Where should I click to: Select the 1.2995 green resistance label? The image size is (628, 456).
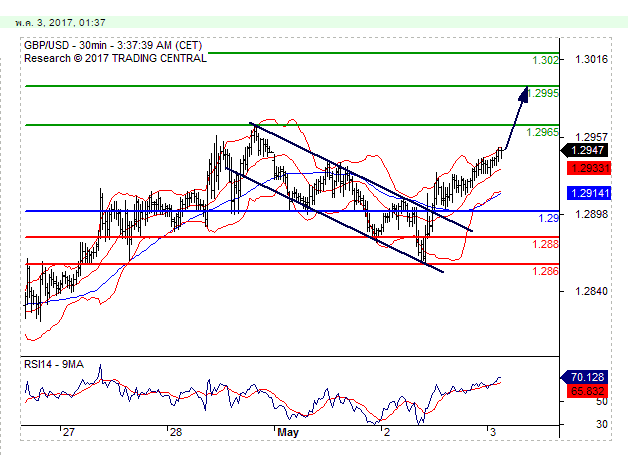click(x=543, y=93)
